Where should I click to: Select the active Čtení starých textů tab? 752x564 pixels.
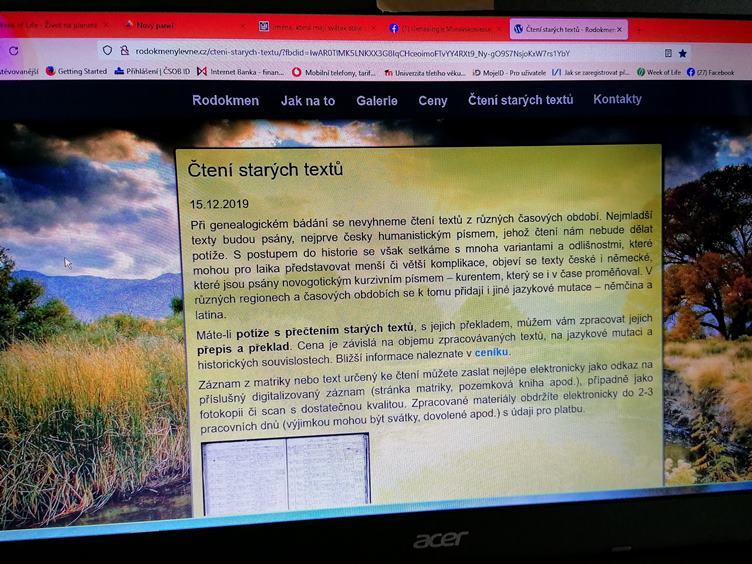(568, 29)
